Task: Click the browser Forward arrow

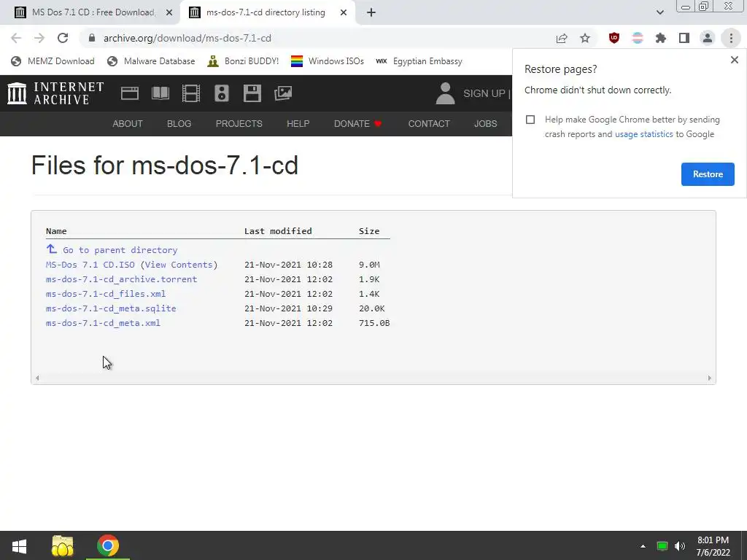Action: pyautogui.click(x=39, y=38)
